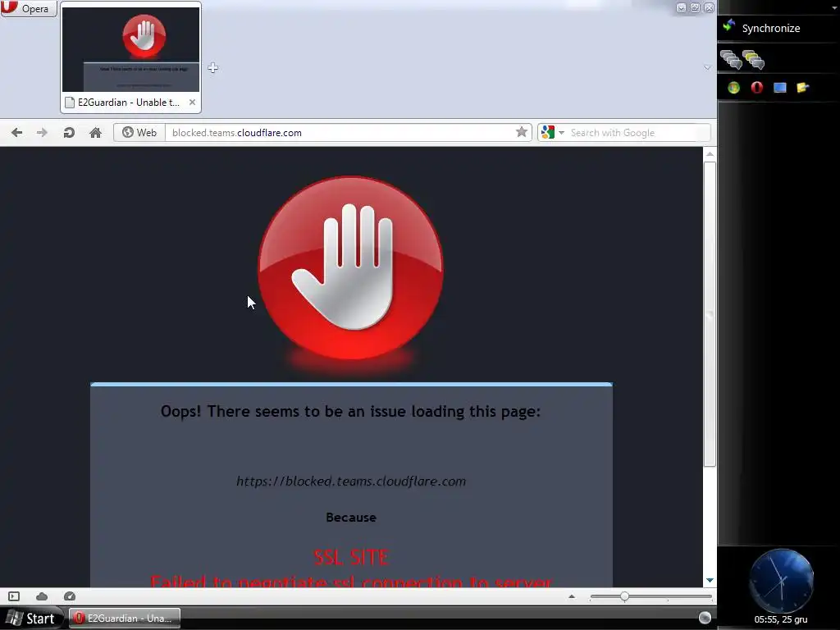This screenshot has width=840, height=630.
Task: Click the 05:55, 25 gru time text
Action: pyautogui.click(x=781, y=619)
